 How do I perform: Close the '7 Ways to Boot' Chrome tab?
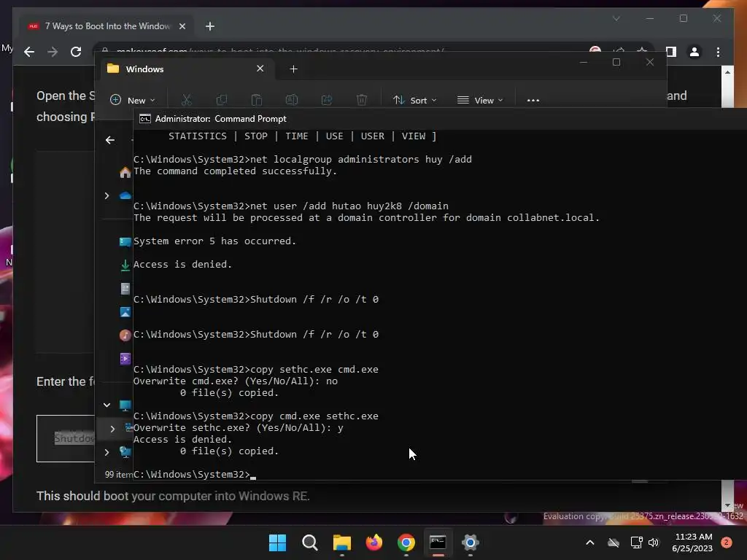coord(182,26)
